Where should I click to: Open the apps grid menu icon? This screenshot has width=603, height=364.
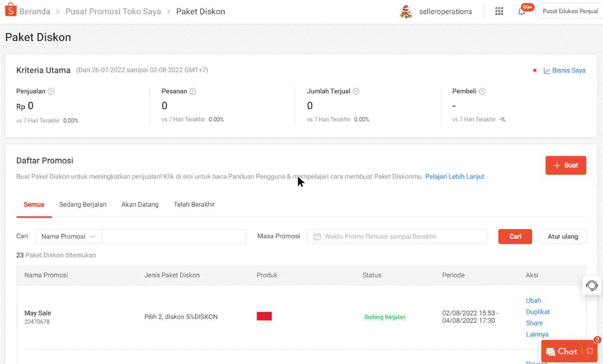click(499, 11)
